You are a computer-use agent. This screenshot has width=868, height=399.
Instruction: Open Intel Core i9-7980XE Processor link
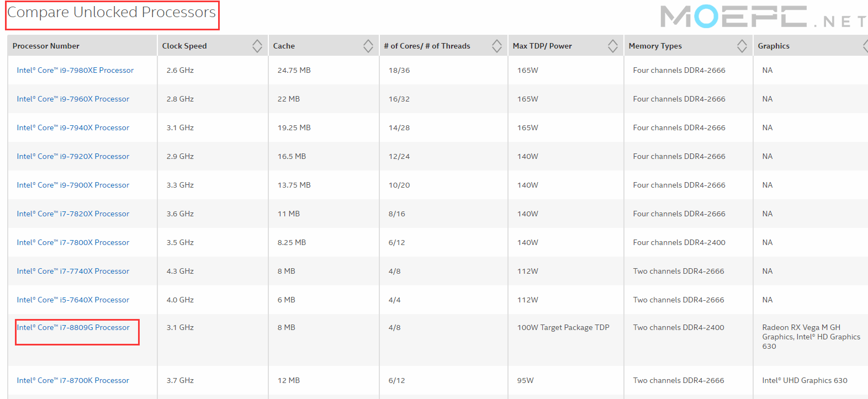pos(75,70)
